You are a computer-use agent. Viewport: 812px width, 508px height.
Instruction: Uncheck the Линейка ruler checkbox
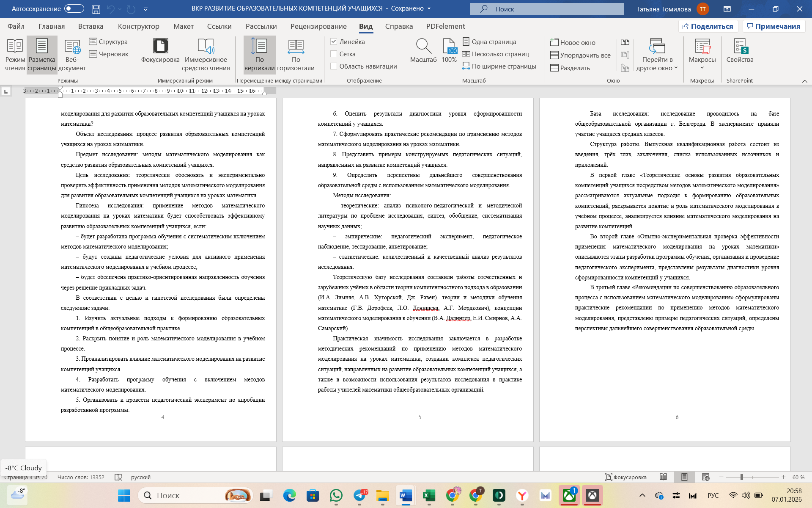(334, 41)
